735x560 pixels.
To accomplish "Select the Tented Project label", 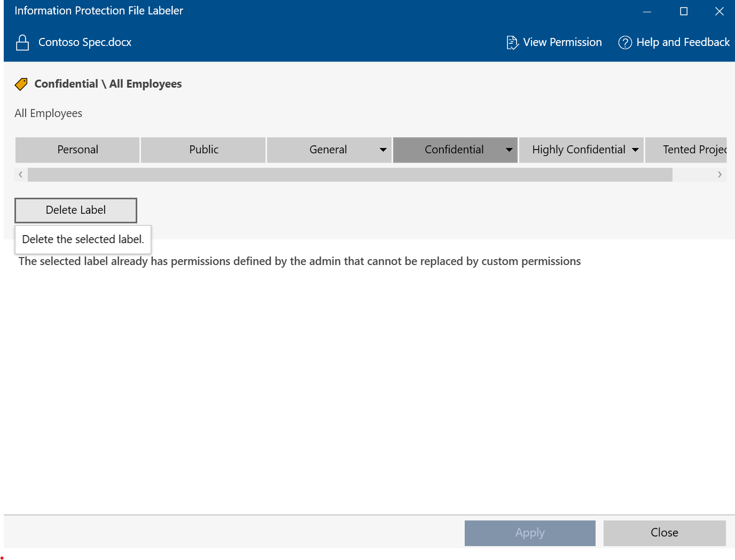I will [686, 150].
